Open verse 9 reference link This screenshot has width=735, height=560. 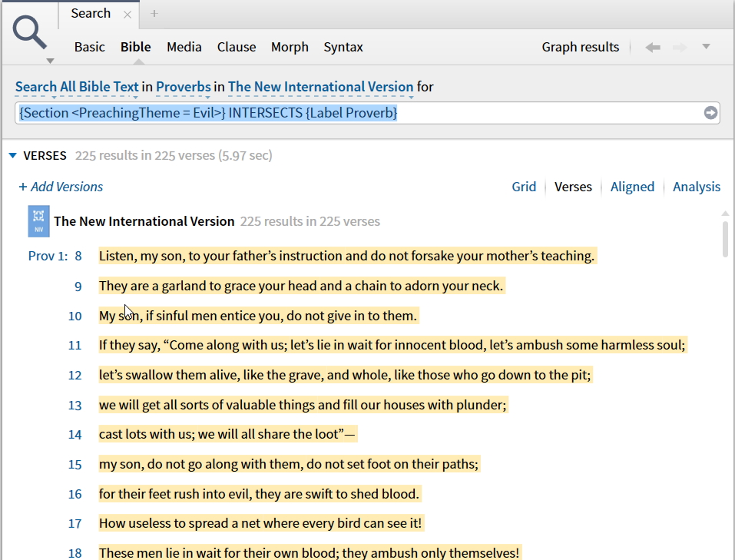(78, 287)
